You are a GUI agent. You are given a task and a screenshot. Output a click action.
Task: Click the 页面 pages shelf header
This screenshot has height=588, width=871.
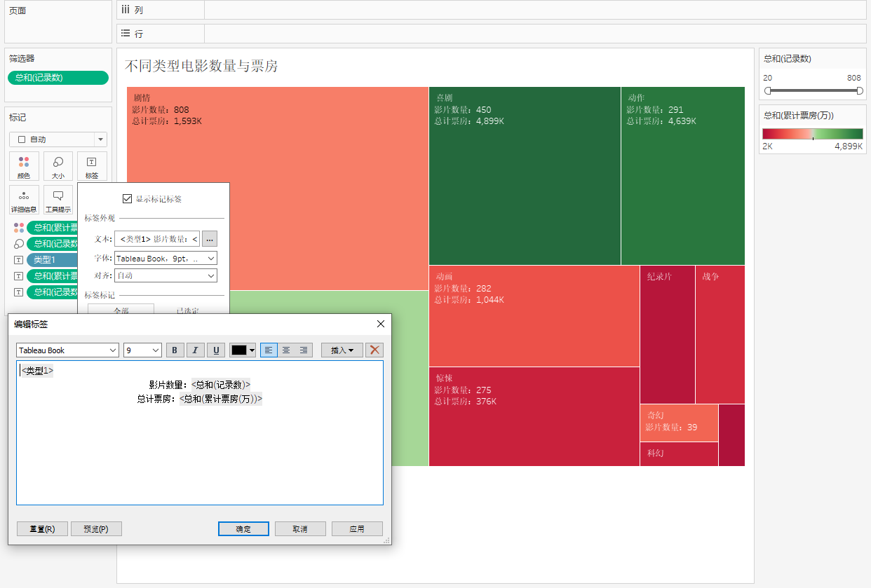coord(18,11)
